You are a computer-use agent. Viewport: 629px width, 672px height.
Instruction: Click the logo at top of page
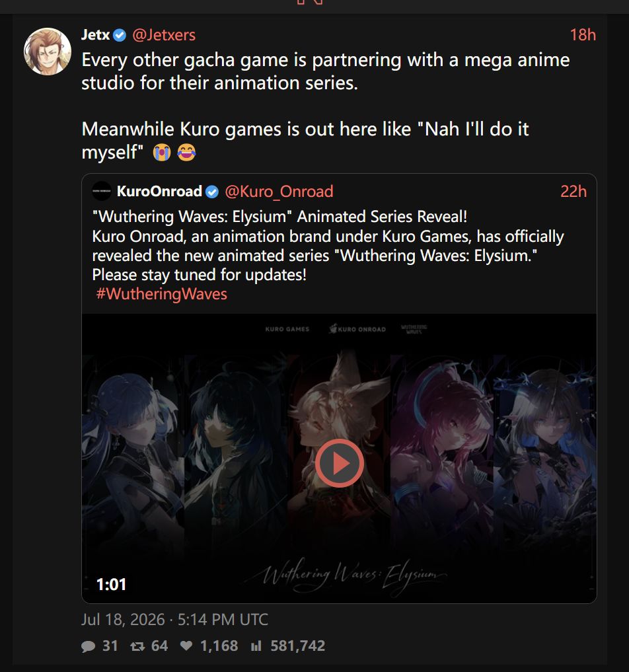coord(309,2)
